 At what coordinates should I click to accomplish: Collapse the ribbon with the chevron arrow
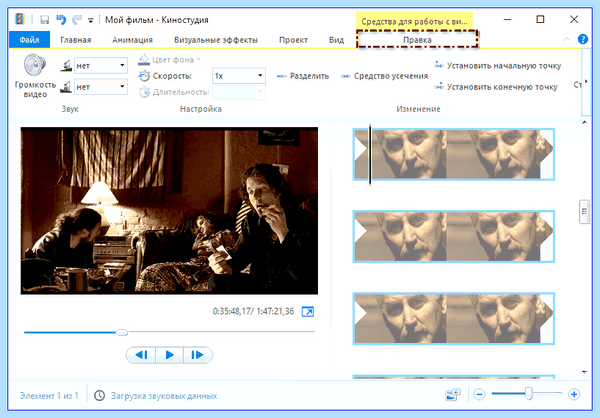pos(567,39)
